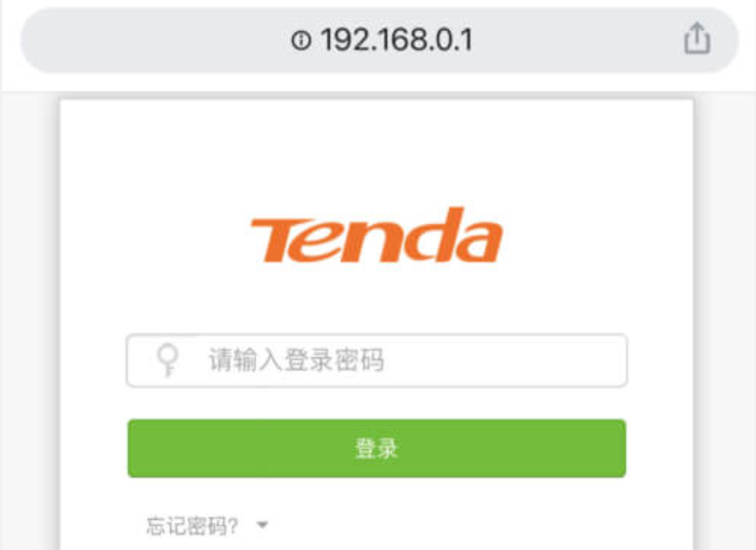
Task: Tap the share icon in address bar
Action: 697,38
